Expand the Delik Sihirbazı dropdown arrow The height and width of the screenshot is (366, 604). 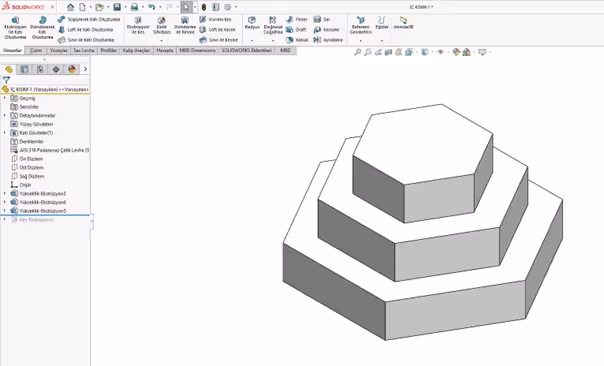[161, 40]
